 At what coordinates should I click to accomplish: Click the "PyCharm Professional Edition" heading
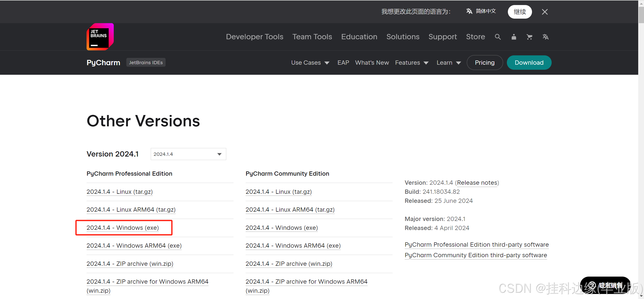[129, 174]
